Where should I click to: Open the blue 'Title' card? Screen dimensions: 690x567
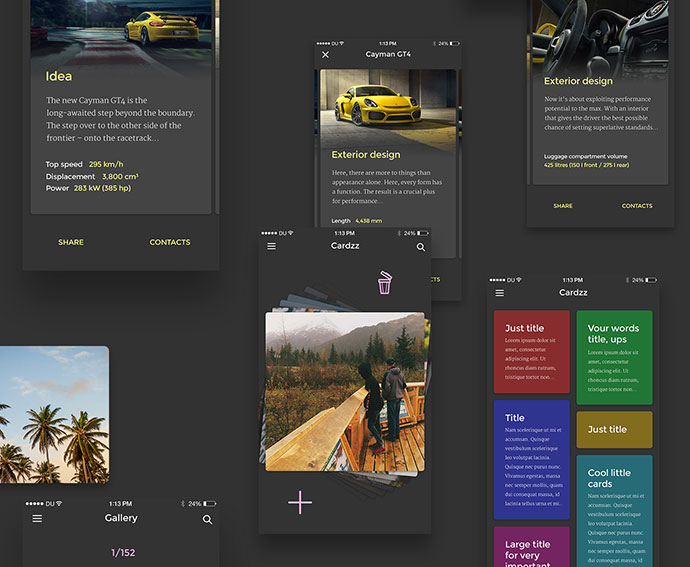(x=532, y=460)
